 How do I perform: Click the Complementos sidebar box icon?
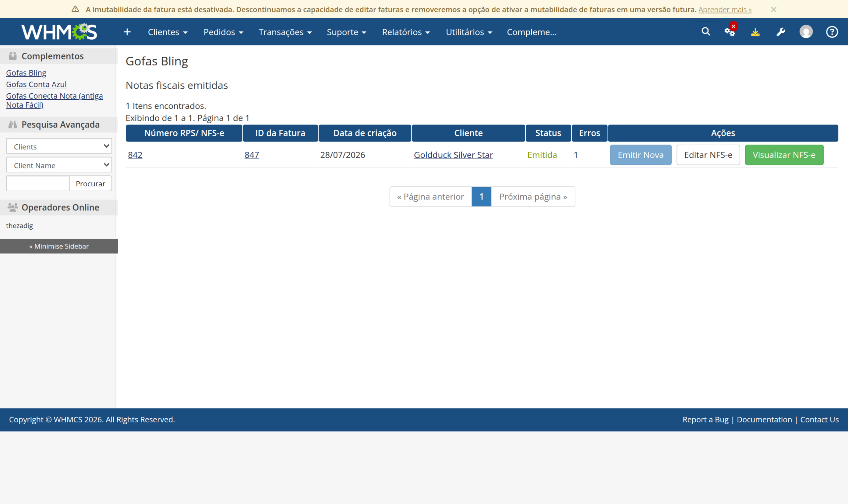pyautogui.click(x=13, y=56)
